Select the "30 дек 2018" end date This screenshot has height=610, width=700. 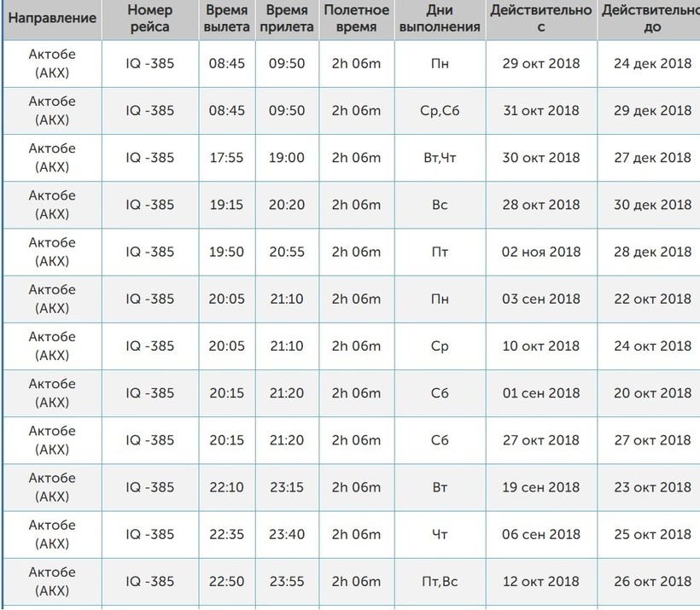tap(652, 205)
